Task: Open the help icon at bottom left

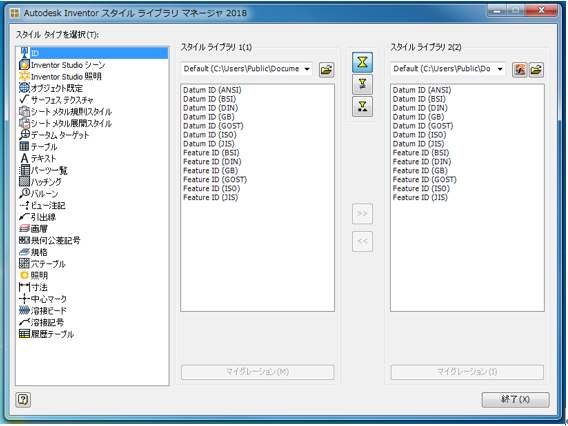Action: (x=23, y=400)
